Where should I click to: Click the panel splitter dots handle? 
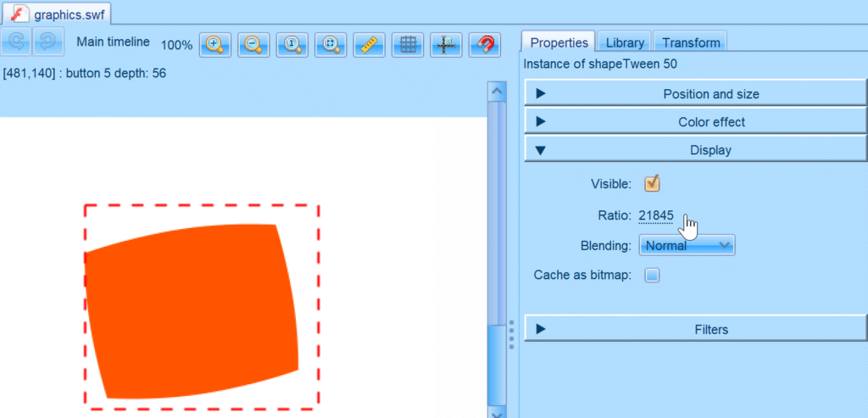click(511, 334)
